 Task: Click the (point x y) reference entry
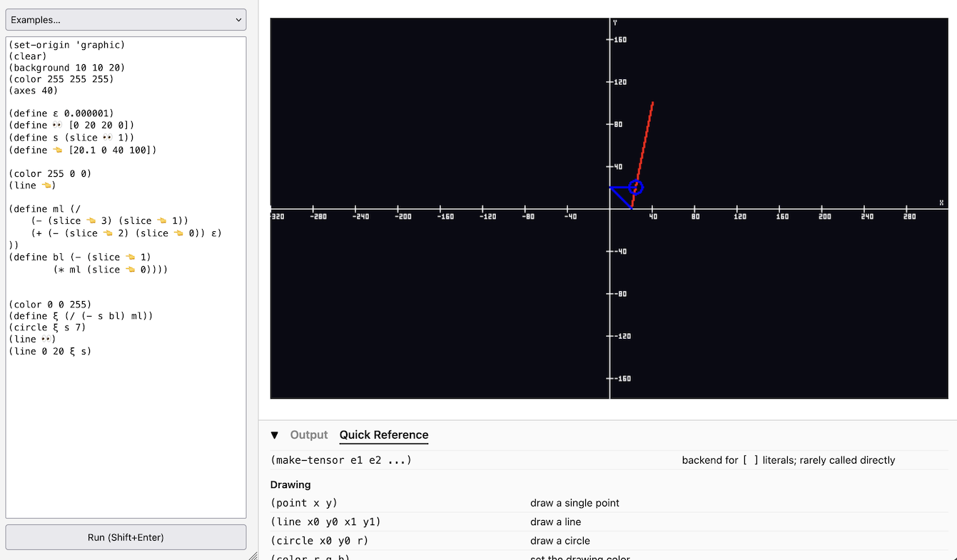point(304,503)
